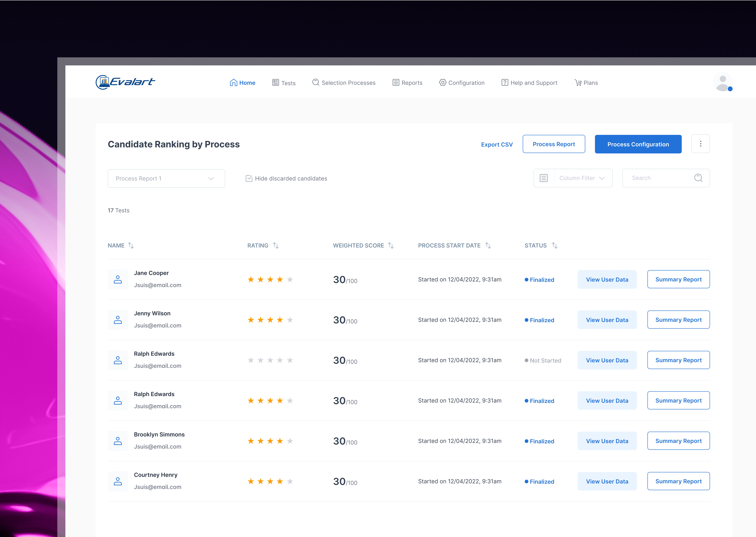Image resolution: width=756 pixels, height=537 pixels.
Task: Sort by Name column arrows
Action: (x=131, y=245)
